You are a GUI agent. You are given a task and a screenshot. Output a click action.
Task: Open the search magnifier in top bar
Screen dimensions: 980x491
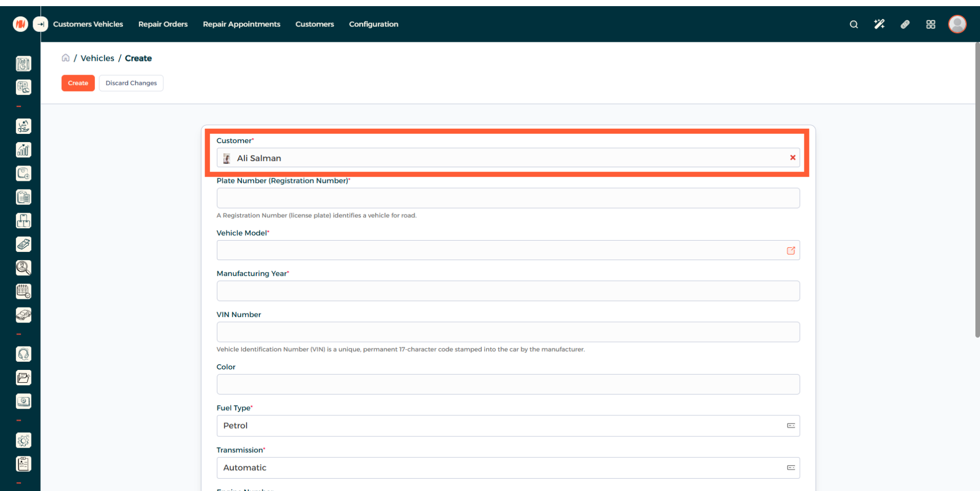click(x=853, y=25)
